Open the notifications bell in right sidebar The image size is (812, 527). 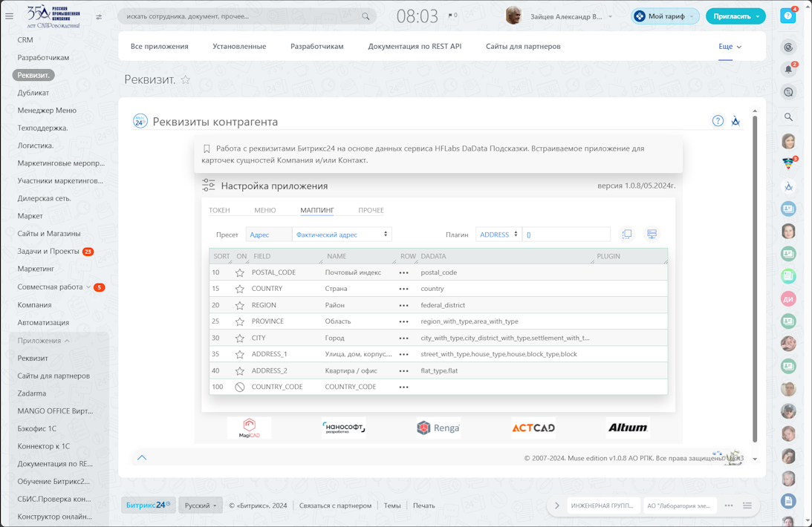788,70
